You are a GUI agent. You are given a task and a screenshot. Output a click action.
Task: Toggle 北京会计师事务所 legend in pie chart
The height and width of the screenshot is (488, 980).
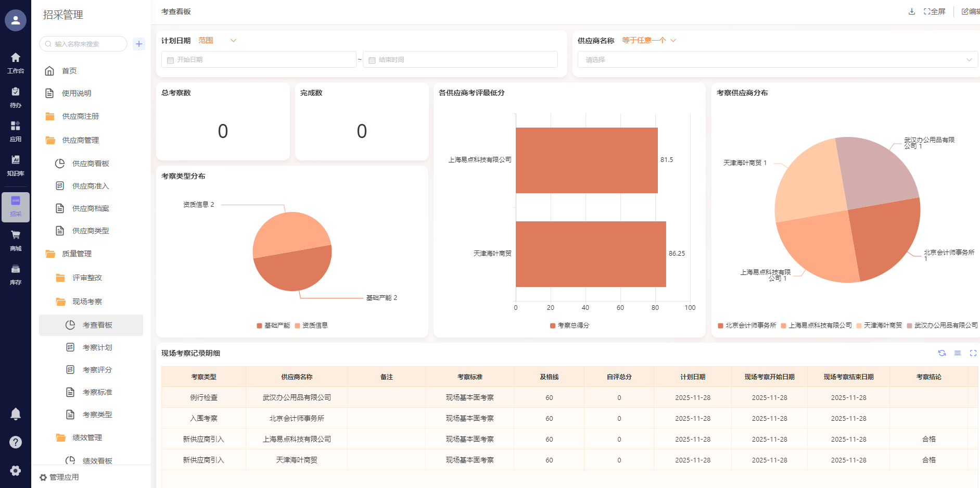click(747, 326)
